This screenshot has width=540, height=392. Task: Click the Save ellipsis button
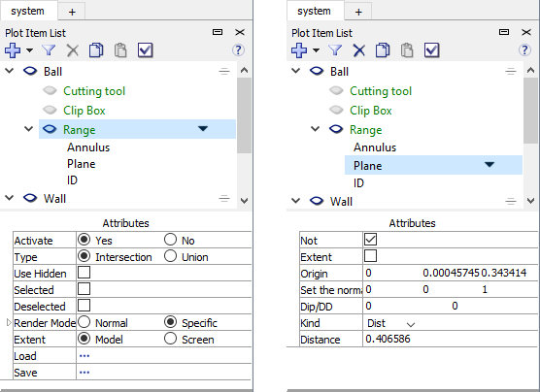tap(84, 373)
